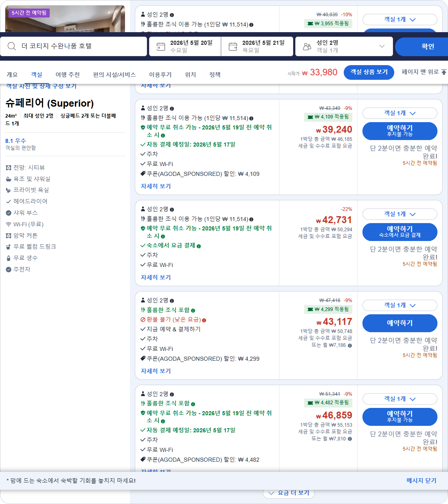Open the 2026년 5월 21일 check-out date picker
This screenshot has width=448, height=504.
click(x=257, y=46)
